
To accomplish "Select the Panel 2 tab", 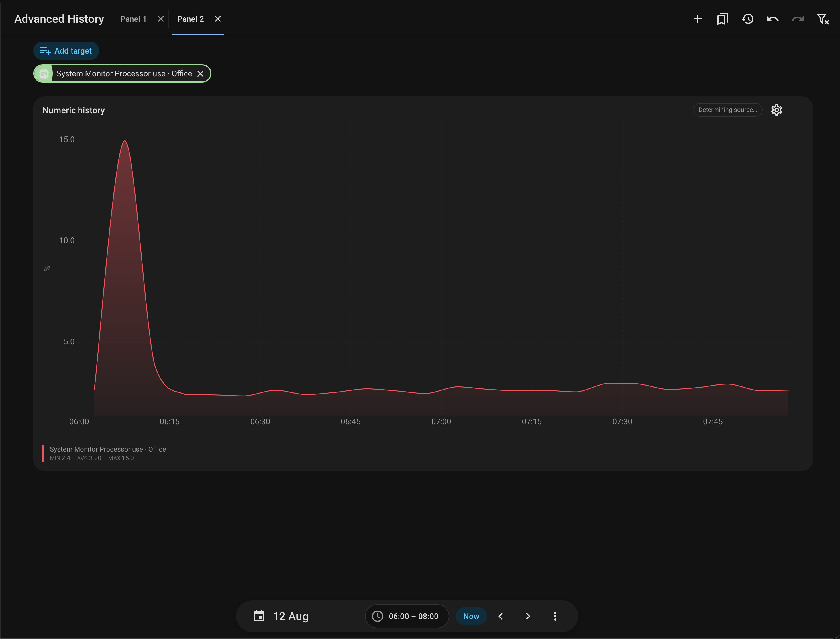I will pos(190,19).
